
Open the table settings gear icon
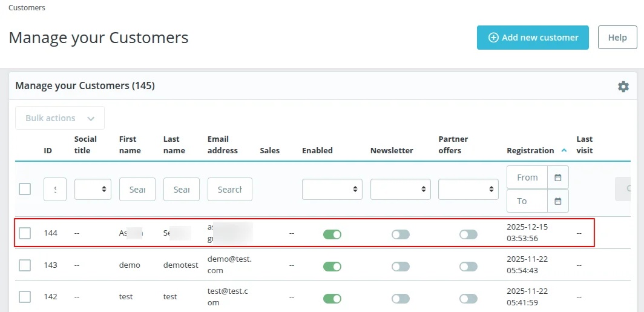pyautogui.click(x=623, y=87)
